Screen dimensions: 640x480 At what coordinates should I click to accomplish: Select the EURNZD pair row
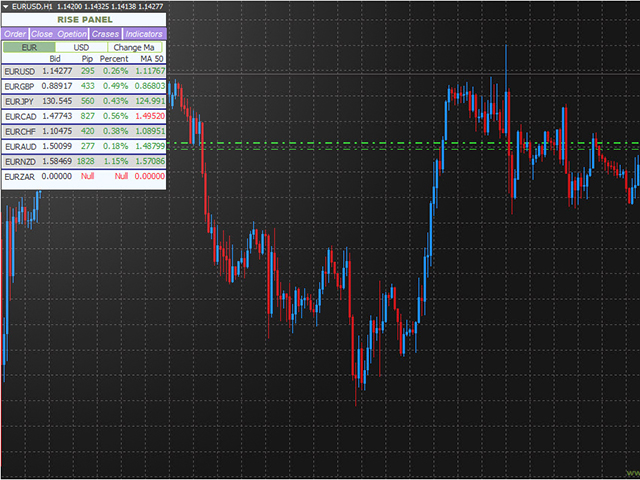pyautogui.click(x=20, y=161)
